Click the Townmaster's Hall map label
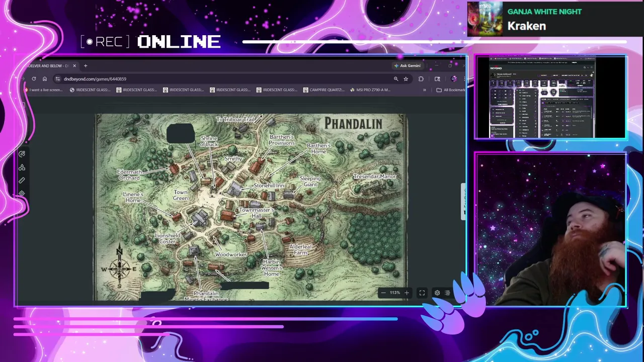This screenshot has width=644, height=362. coord(257,213)
